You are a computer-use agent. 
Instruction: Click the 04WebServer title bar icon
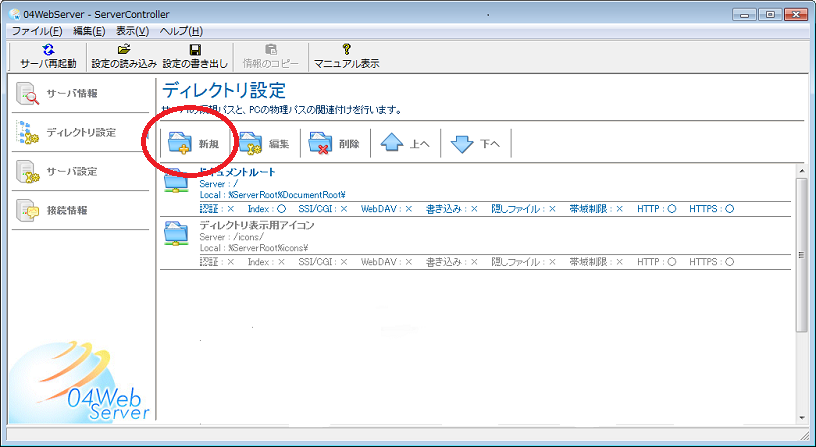tap(15, 15)
